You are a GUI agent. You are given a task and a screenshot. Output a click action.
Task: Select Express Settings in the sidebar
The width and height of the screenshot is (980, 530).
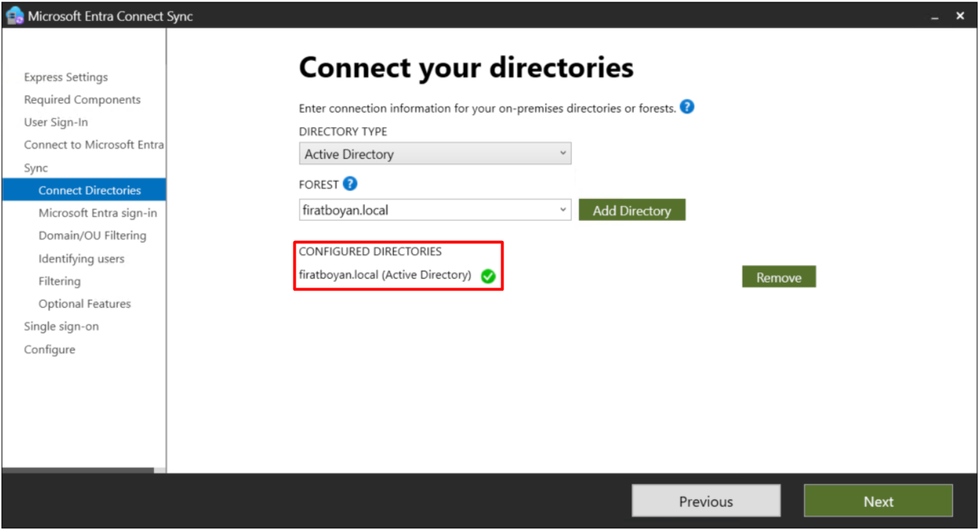coord(66,77)
